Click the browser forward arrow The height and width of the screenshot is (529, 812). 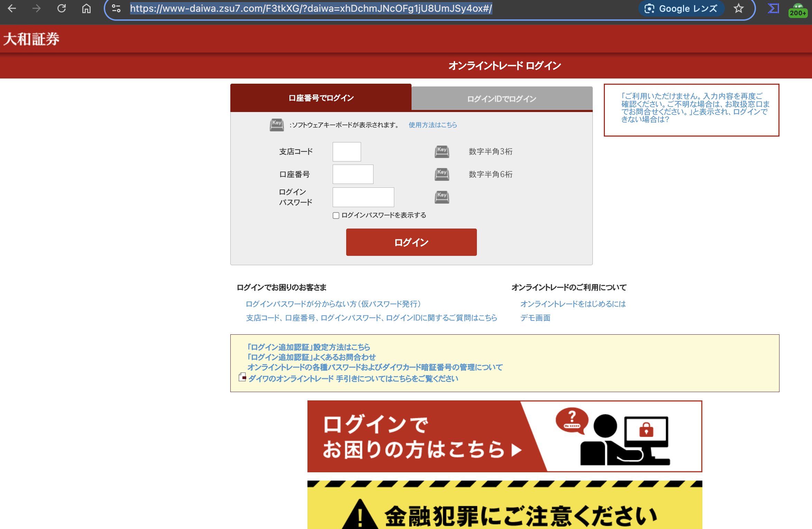coord(36,9)
